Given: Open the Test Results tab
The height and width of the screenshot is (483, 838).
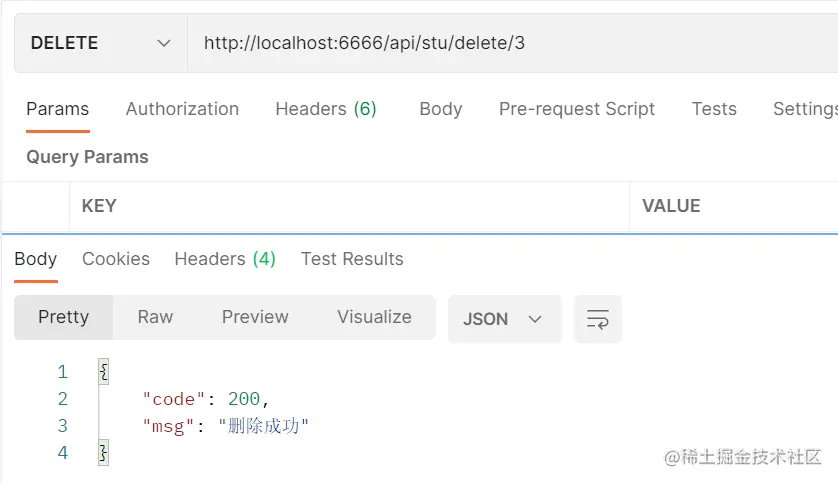Looking at the screenshot, I should (352, 259).
